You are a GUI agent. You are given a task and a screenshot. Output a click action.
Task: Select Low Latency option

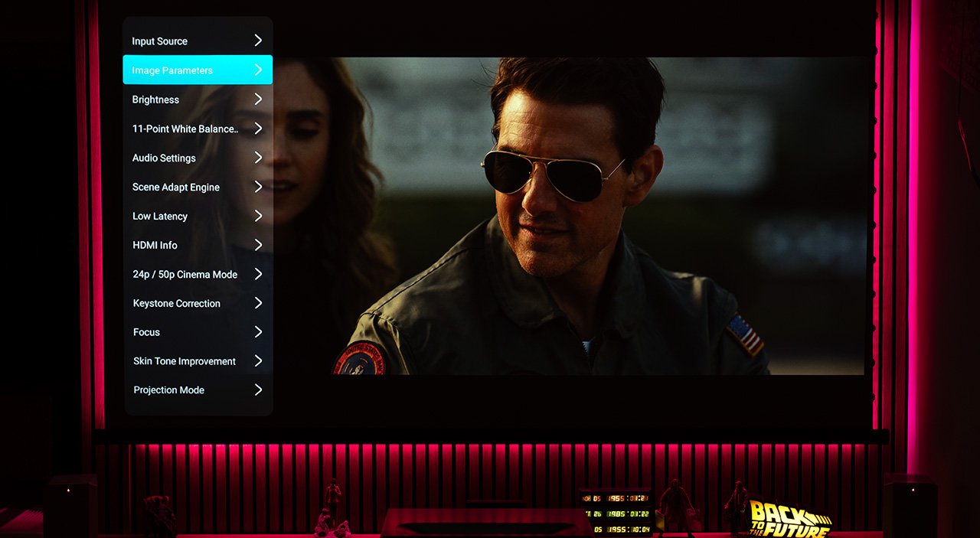(x=160, y=216)
